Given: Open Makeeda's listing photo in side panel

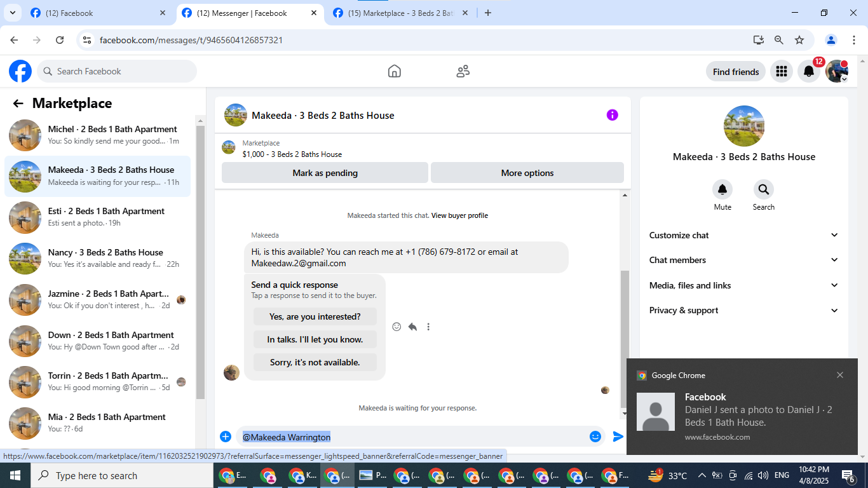Looking at the screenshot, I should point(744,126).
